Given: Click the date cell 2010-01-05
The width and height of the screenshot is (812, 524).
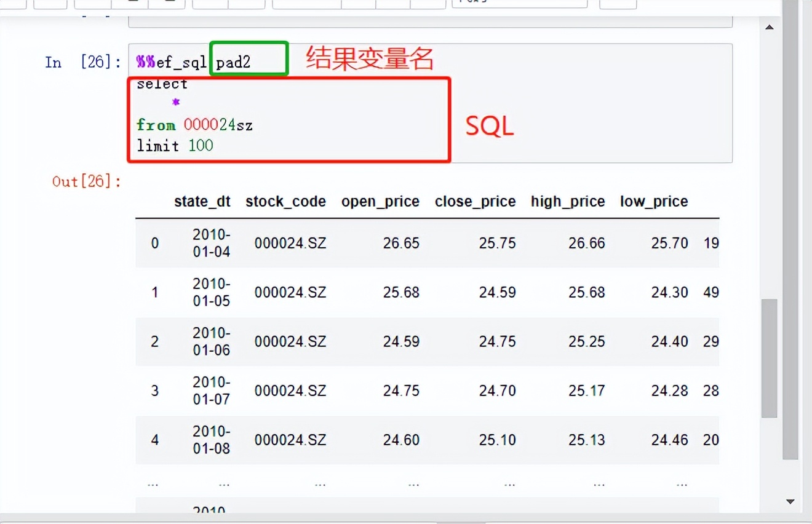Looking at the screenshot, I should [x=212, y=292].
